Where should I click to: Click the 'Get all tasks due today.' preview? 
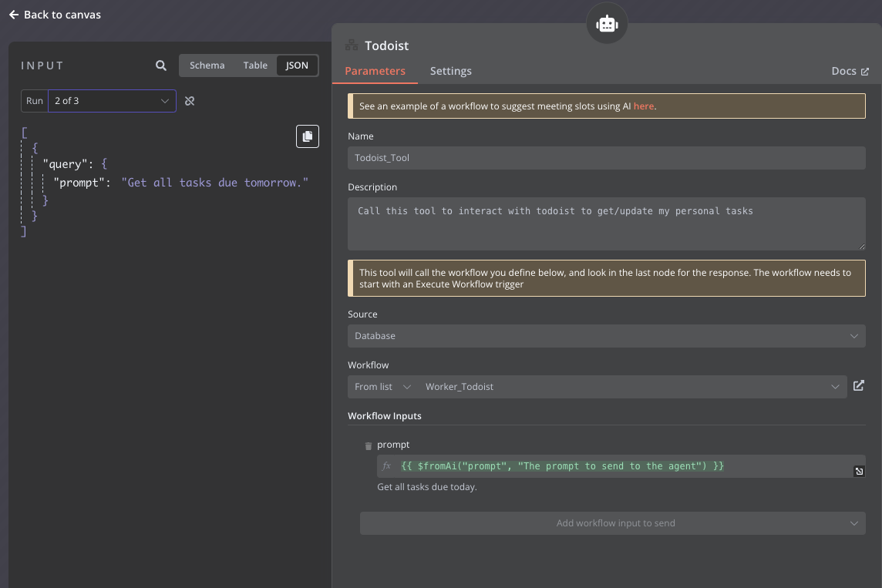point(427,487)
